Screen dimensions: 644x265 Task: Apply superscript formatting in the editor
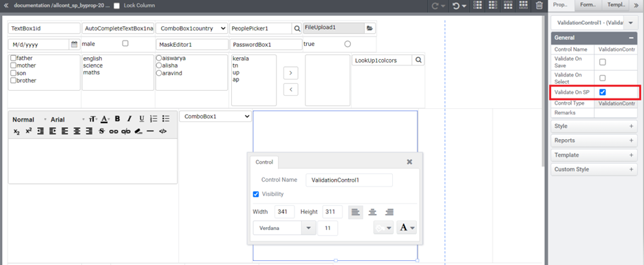coord(29,131)
